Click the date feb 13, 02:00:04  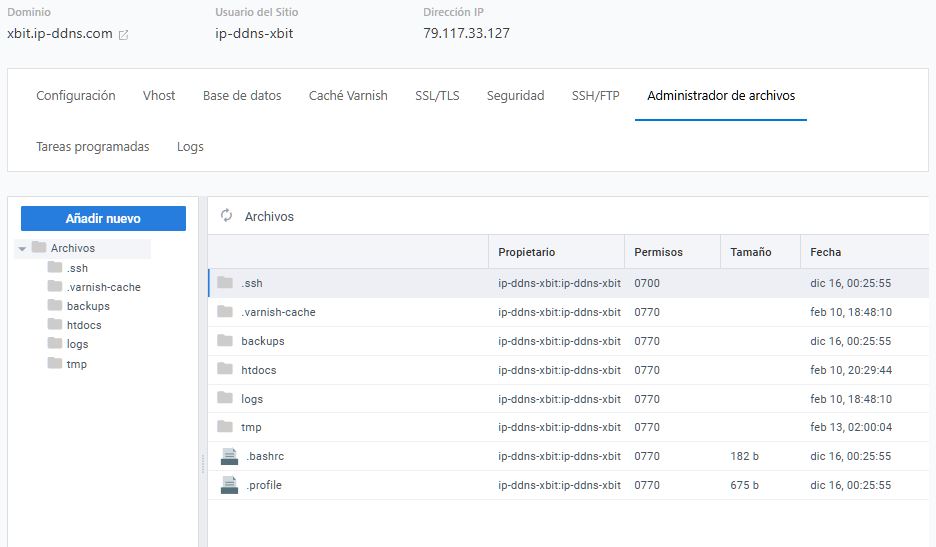point(851,427)
